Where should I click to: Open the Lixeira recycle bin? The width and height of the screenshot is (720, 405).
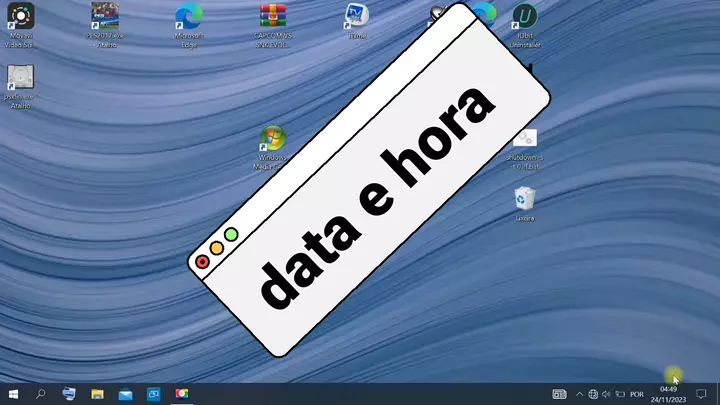pos(524,198)
